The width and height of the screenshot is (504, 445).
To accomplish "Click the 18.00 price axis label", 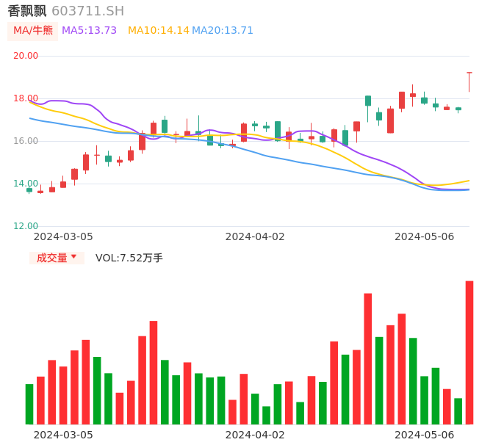I will [x=26, y=98].
